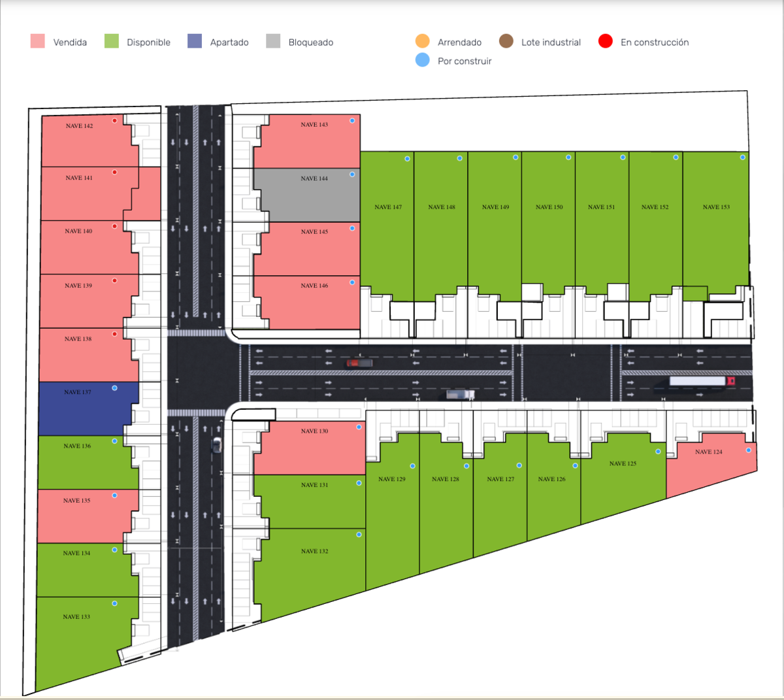
Task: Click the blue dot on NAVE 137
Action: (x=114, y=388)
